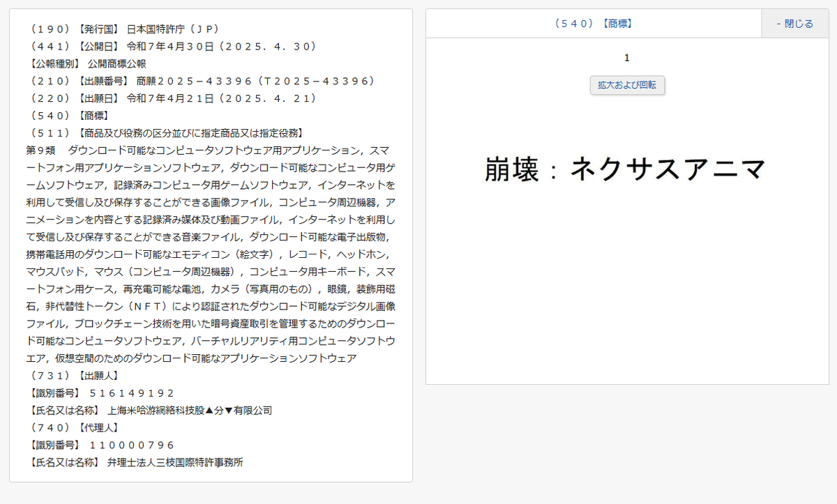Select identification number 516149192

[x=132, y=393]
